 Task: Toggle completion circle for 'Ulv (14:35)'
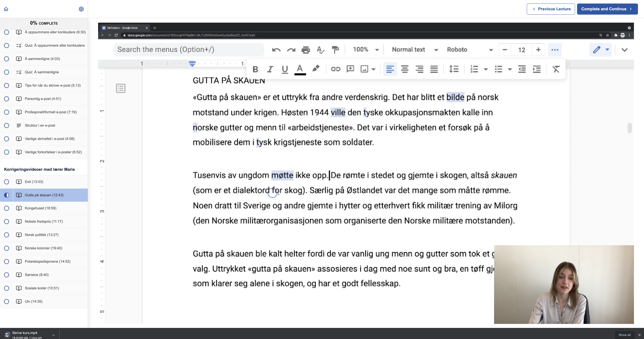coord(7,302)
